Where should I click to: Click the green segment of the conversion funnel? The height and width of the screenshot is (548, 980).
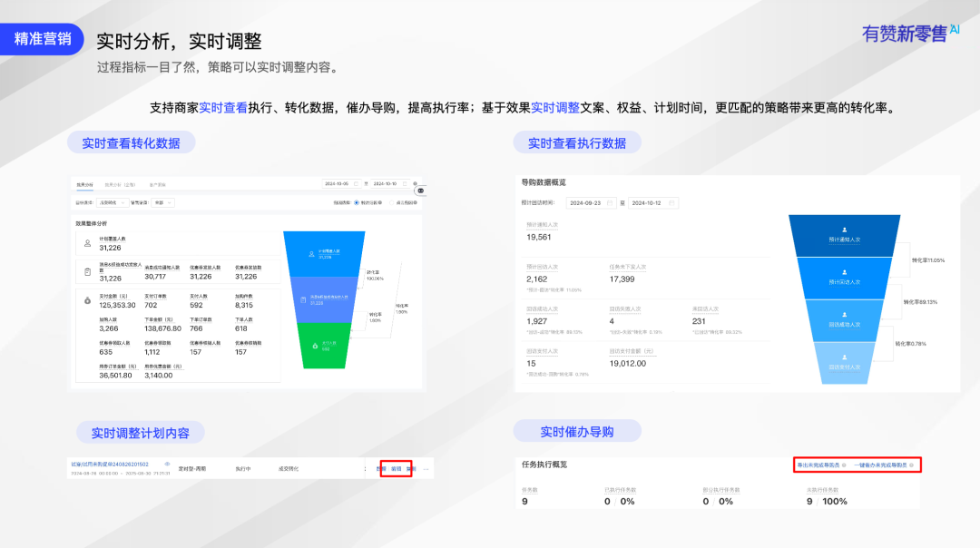coord(324,346)
